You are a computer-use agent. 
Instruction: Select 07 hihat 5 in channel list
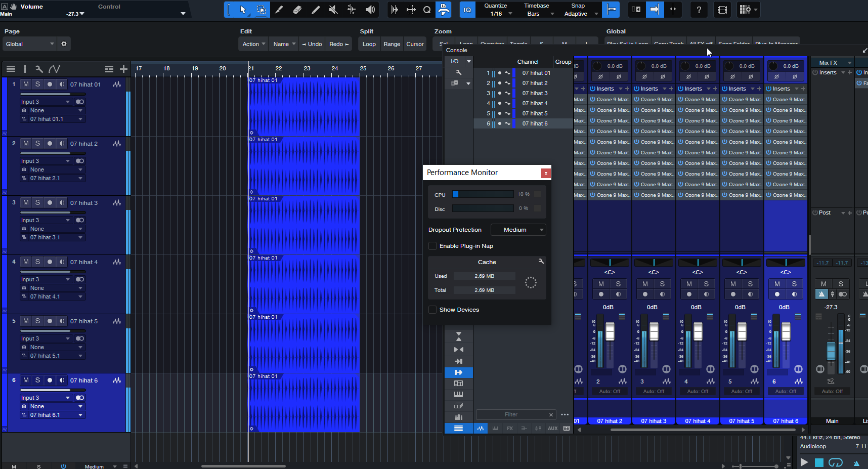(535, 113)
